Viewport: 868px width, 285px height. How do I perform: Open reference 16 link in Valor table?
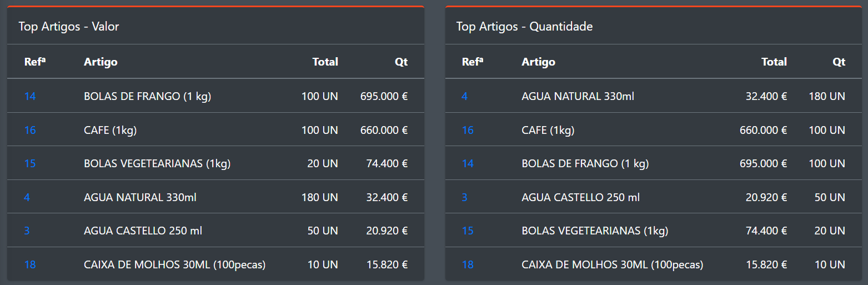[x=30, y=130]
